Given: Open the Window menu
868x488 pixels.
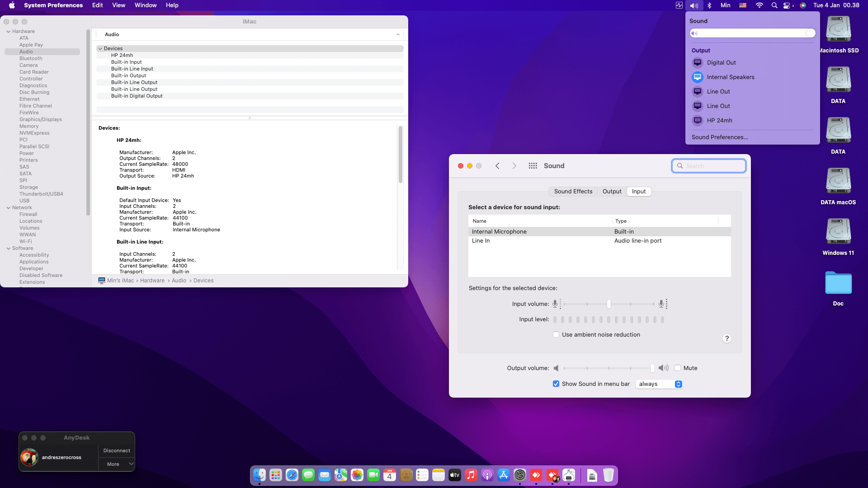Looking at the screenshot, I should tap(146, 5).
